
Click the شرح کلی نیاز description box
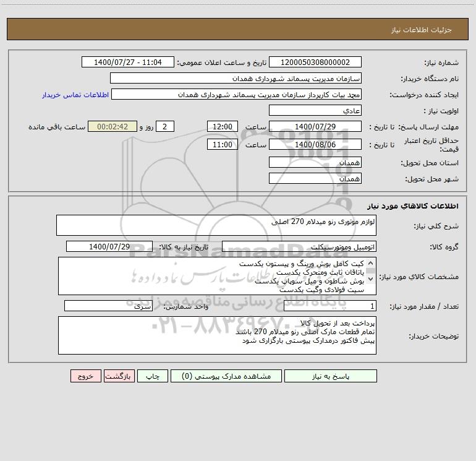216,225
